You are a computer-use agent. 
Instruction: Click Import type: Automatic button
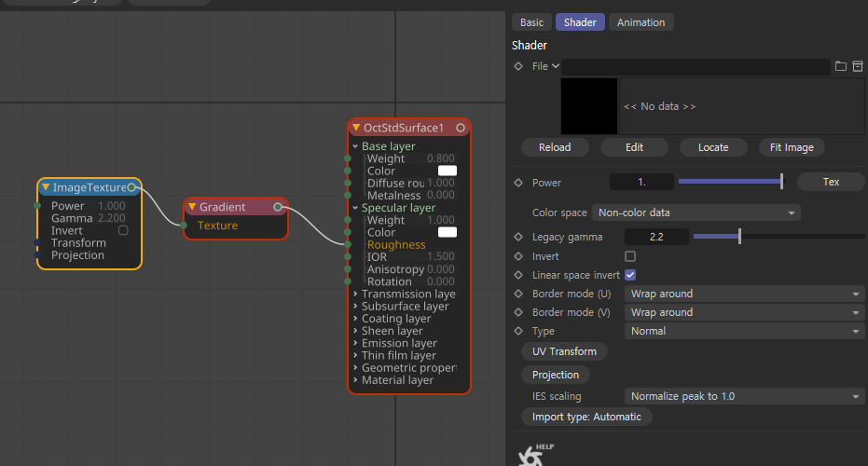586,417
